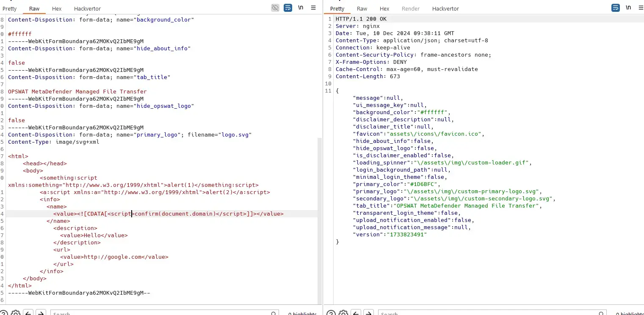Click the closing </html> tag line
This screenshot has height=315, width=644.
point(20,285)
